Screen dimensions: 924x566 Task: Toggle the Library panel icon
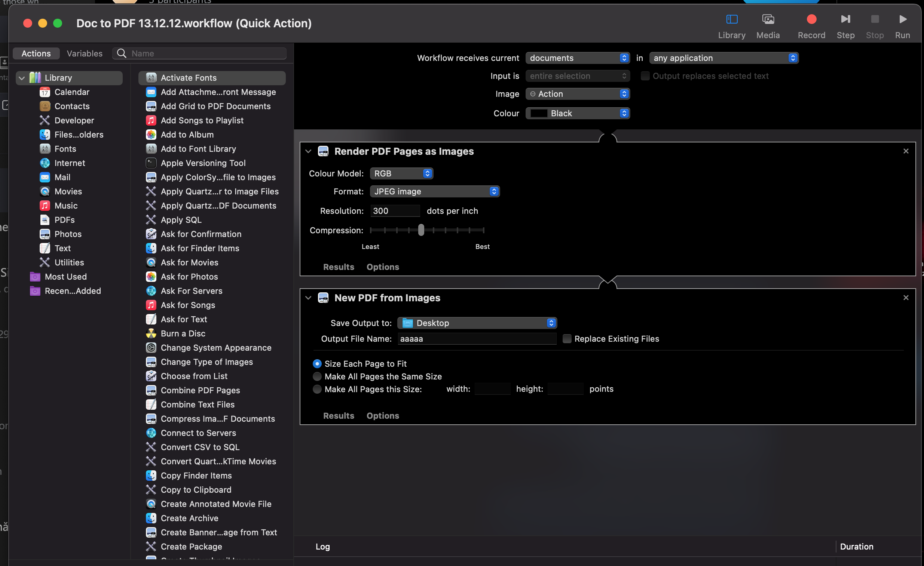click(732, 19)
